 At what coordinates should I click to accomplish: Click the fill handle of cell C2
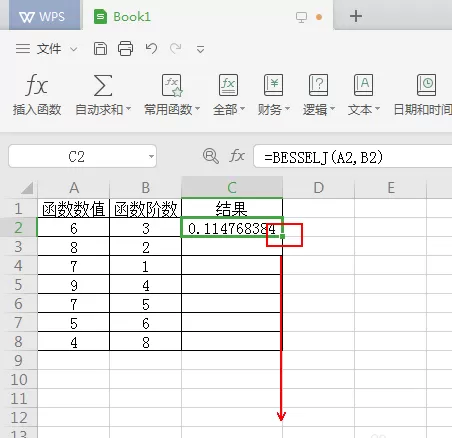coord(282,236)
